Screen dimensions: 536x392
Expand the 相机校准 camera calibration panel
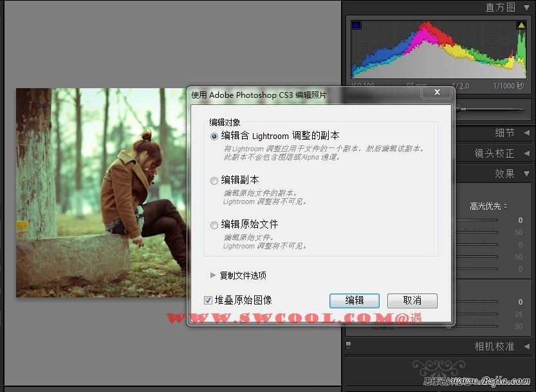(527, 346)
